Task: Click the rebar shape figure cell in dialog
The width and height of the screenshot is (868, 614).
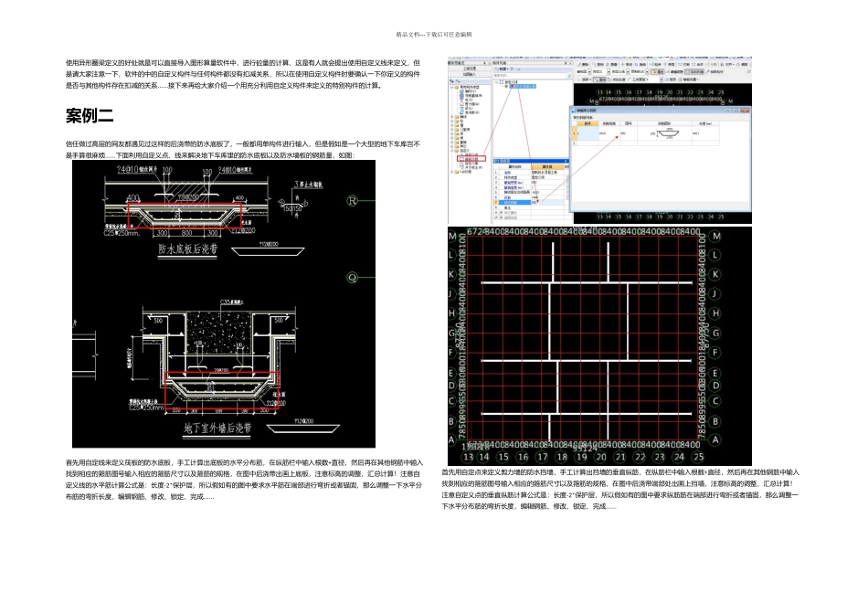Action: point(664,133)
